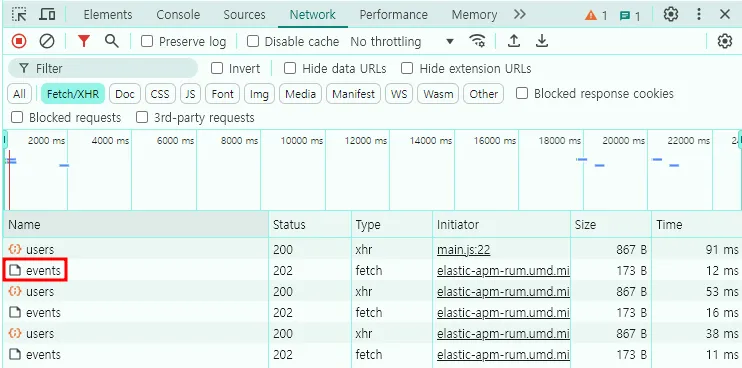Sort by the Name column header

[x=136, y=224]
